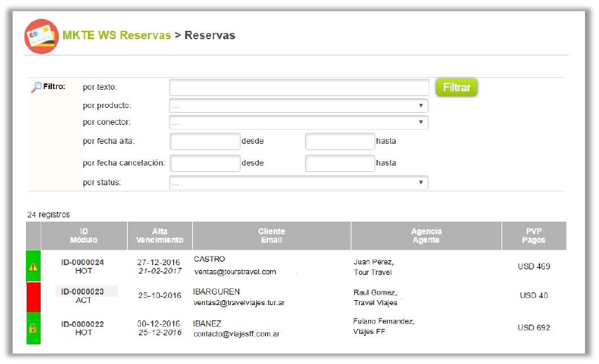Screen dimensions: 599x364
Task: Click the 'por fecha alta' hasta date field
Action: 340,142
